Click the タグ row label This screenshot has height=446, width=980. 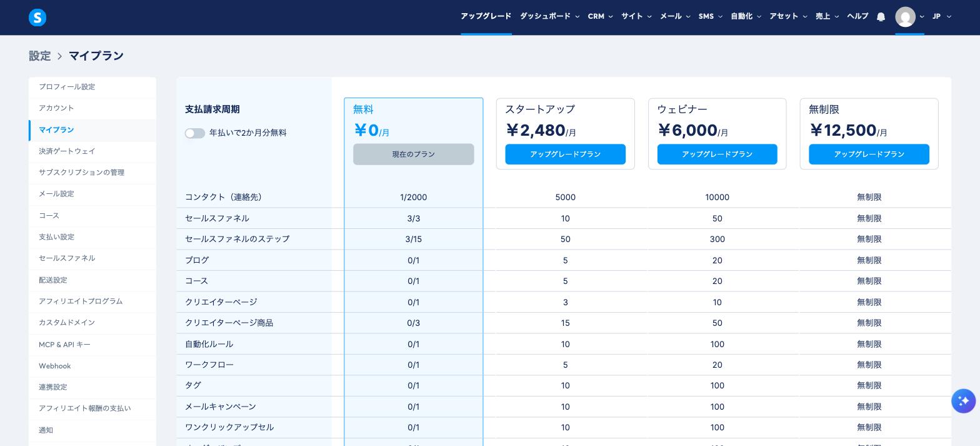pos(192,386)
